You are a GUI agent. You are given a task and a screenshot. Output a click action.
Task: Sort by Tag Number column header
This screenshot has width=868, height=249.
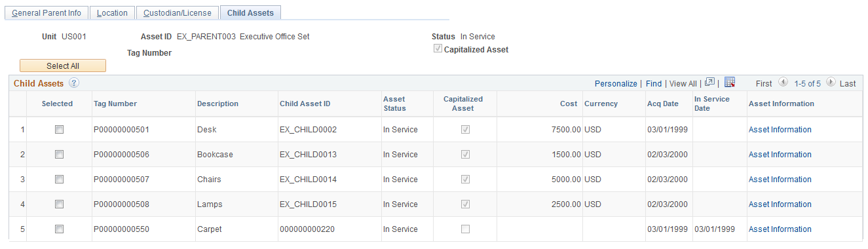(115, 104)
